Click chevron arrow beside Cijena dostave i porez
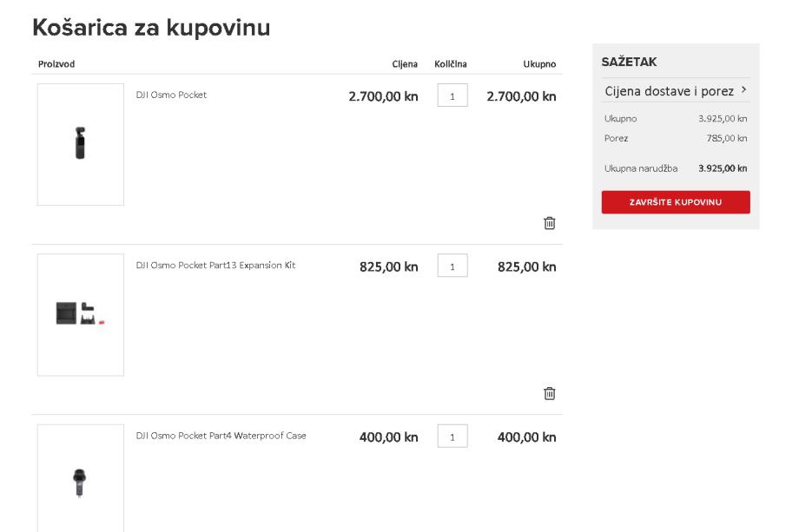799x532 pixels. click(x=743, y=90)
